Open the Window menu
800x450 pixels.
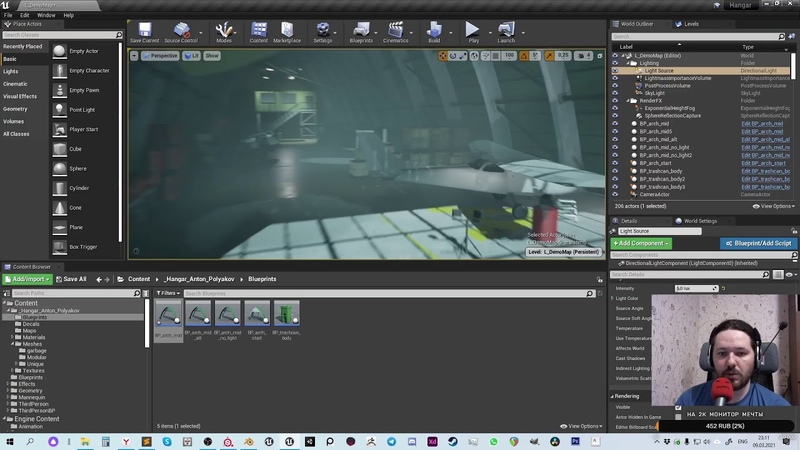click(46, 15)
